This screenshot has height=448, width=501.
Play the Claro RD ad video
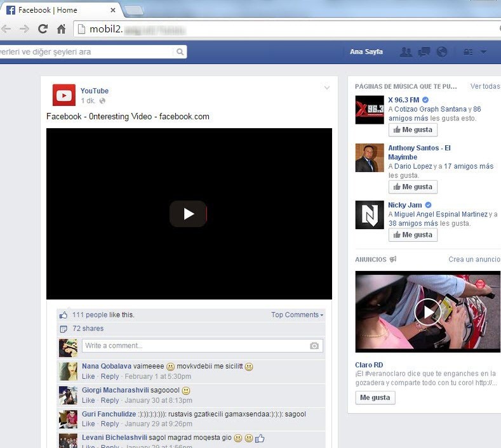pos(427,312)
